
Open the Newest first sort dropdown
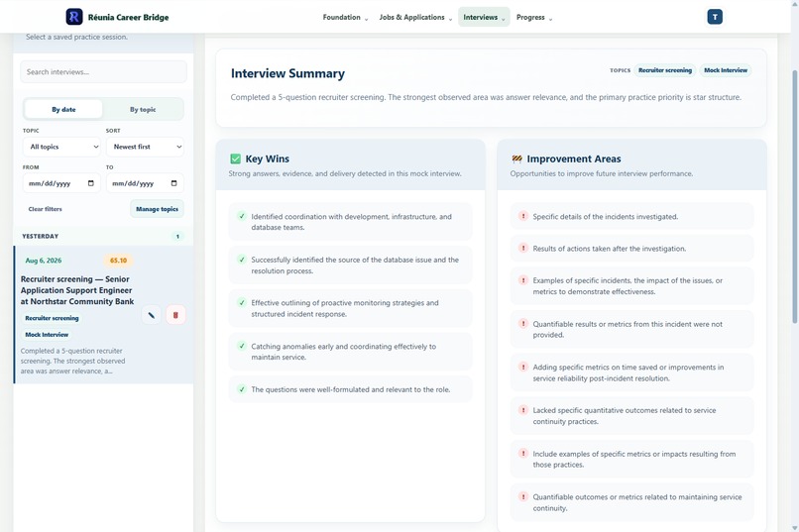[145, 147]
